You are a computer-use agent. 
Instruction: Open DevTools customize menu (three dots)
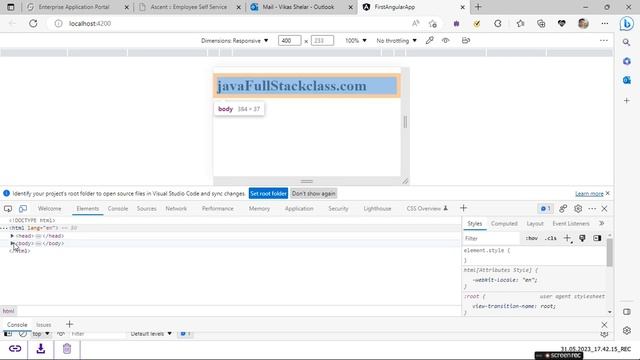pos(592,209)
